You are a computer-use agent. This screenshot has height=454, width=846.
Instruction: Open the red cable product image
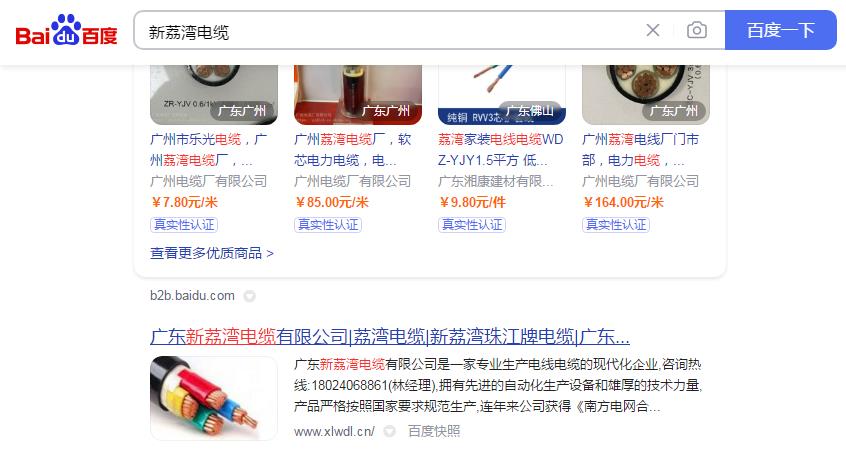(358, 95)
